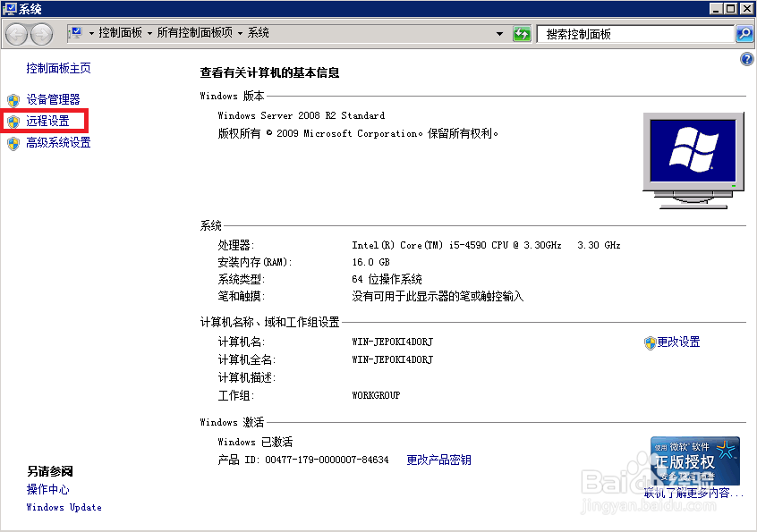Open 远程设置 link
This screenshot has height=532, width=757.
coord(47,121)
